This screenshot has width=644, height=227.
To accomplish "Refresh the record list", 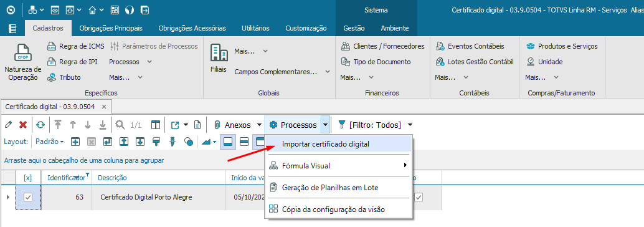I will point(40,125).
